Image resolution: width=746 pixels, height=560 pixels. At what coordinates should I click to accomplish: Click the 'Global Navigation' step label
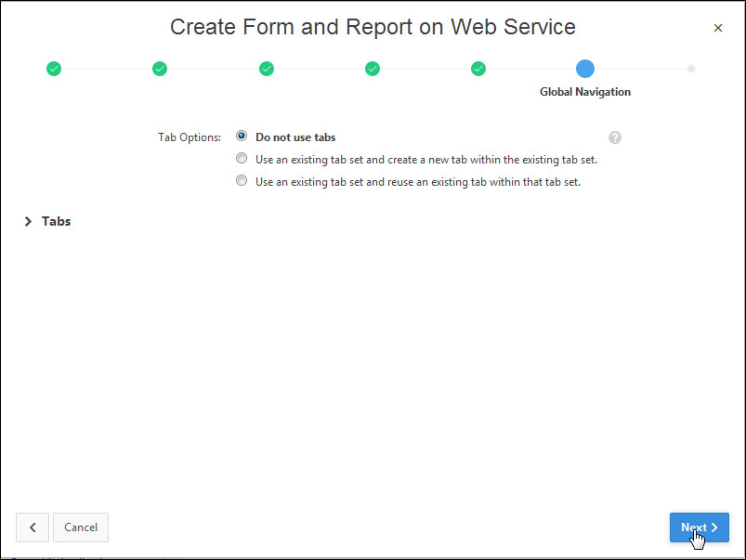585,92
